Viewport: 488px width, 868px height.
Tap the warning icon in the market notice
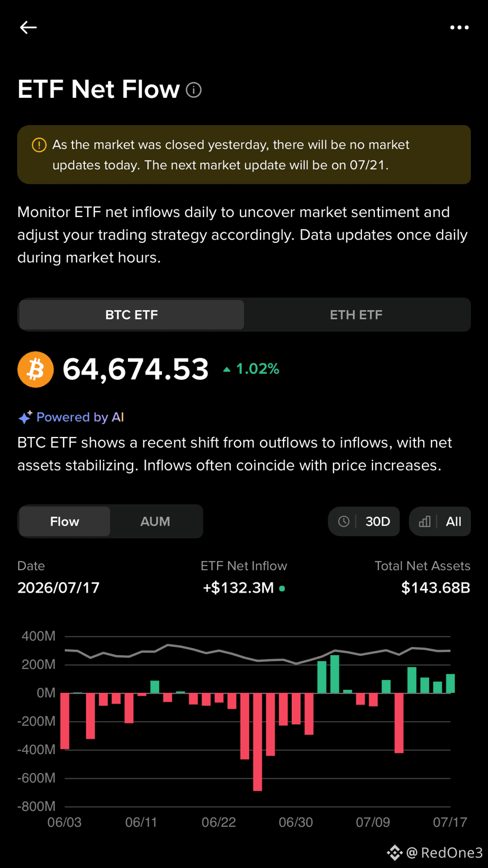tap(39, 145)
